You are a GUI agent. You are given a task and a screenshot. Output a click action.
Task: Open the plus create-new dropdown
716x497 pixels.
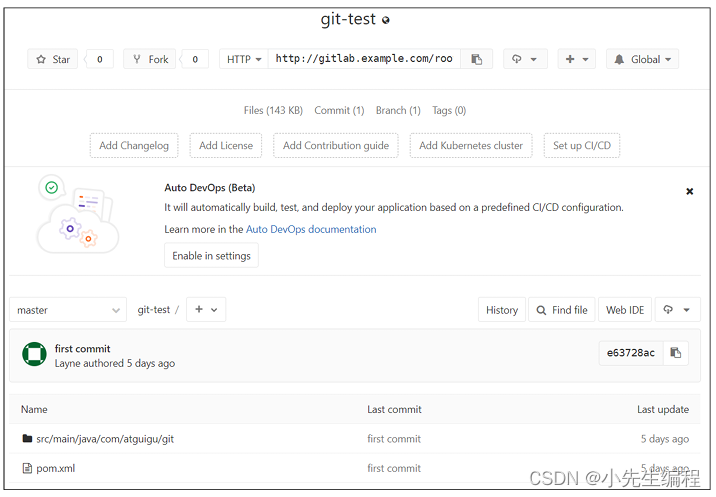point(577,59)
